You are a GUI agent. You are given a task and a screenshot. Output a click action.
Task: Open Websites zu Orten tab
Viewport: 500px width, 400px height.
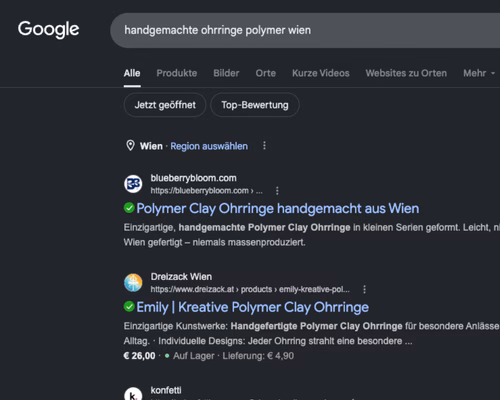pyautogui.click(x=406, y=73)
